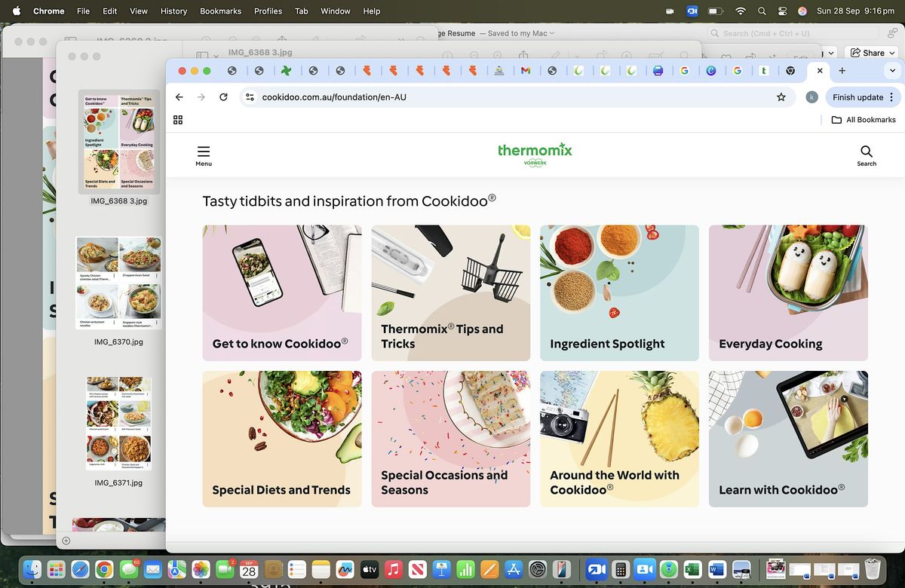
Task: Open the Chrome apps grid shortcut
Action: (x=178, y=120)
